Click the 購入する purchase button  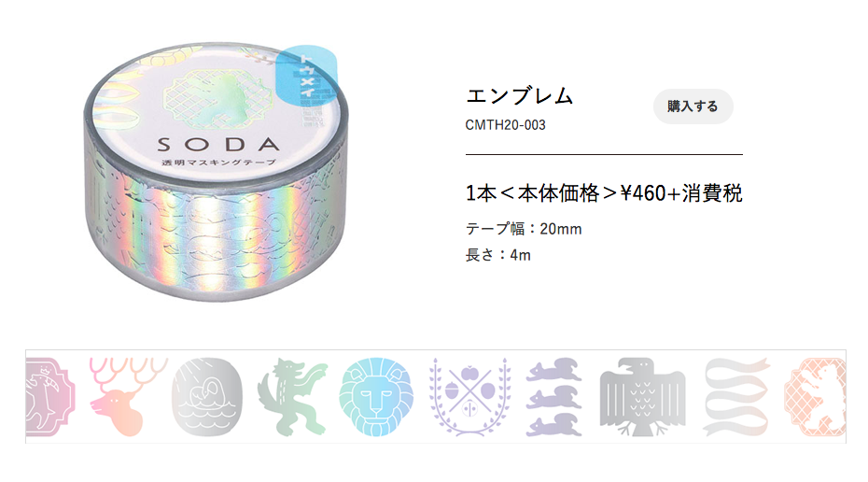pyautogui.click(x=693, y=106)
